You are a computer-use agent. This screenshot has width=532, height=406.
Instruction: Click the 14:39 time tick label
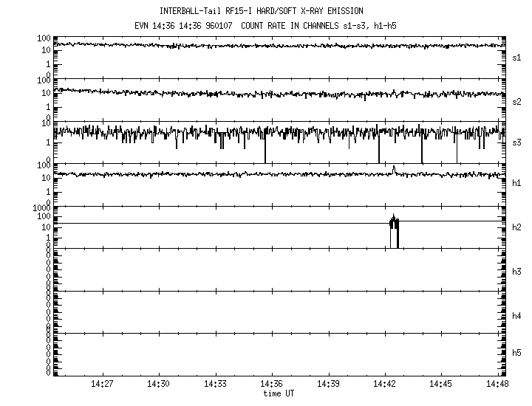(328, 385)
